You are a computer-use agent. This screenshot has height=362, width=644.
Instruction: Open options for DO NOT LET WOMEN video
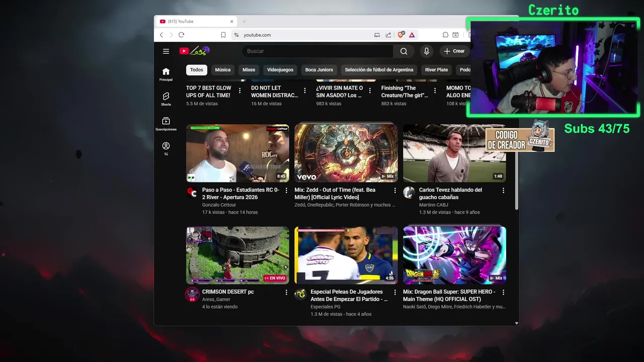304,91
